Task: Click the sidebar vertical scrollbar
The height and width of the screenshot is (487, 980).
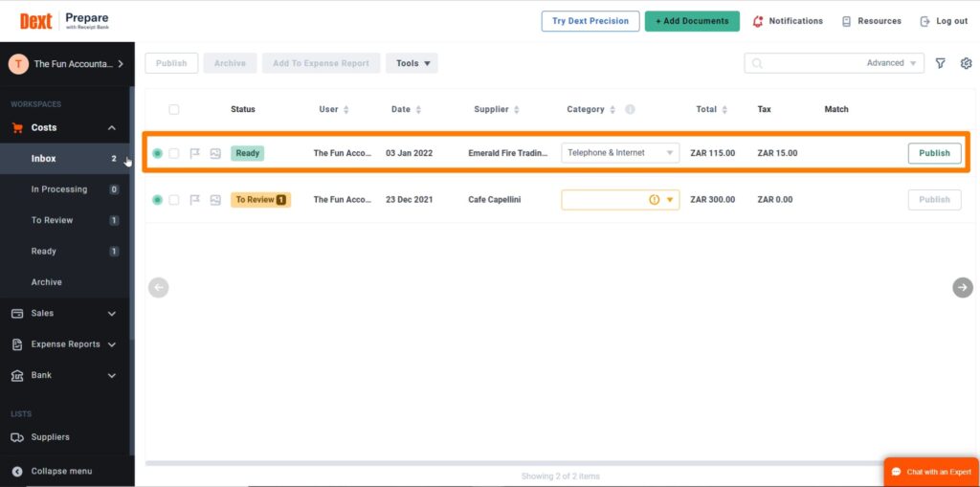Action: click(x=132, y=212)
